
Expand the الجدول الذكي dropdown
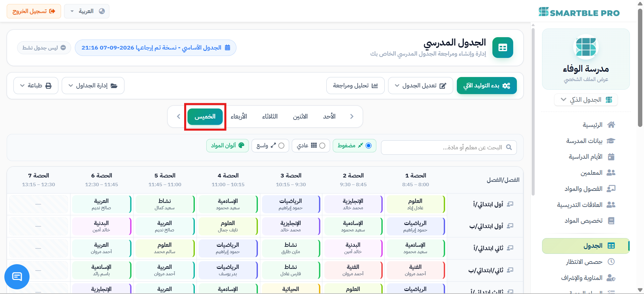pos(586,100)
